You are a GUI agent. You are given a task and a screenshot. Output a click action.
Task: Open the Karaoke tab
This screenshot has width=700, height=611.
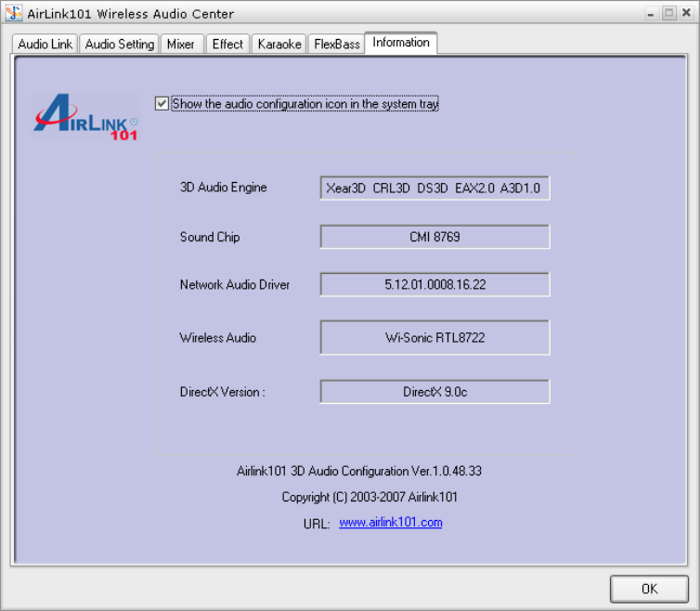279,44
